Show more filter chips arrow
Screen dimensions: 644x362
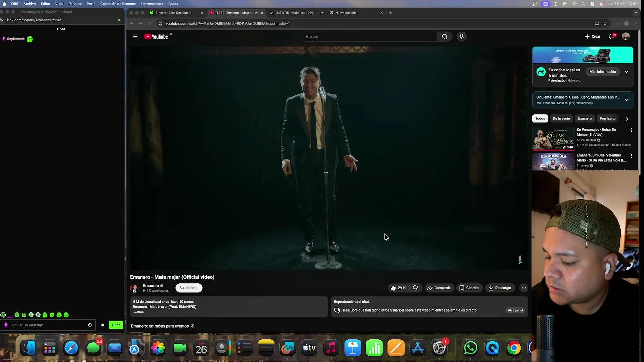click(627, 119)
